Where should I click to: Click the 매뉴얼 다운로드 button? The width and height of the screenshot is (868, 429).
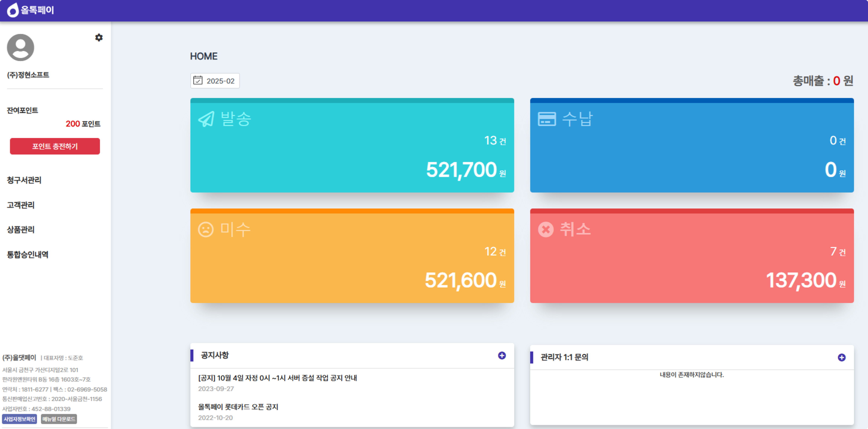click(x=59, y=419)
